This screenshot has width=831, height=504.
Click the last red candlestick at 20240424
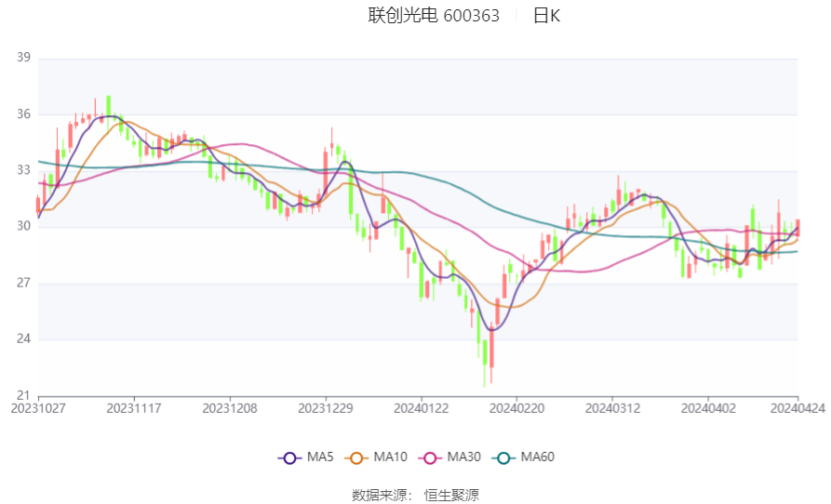click(797, 228)
